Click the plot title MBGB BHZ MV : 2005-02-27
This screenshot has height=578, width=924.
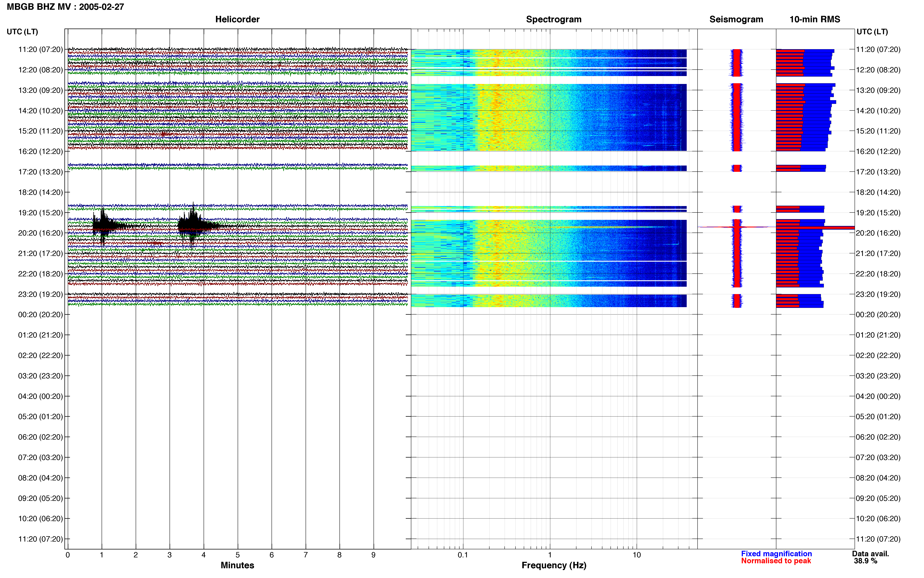tap(65, 7)
